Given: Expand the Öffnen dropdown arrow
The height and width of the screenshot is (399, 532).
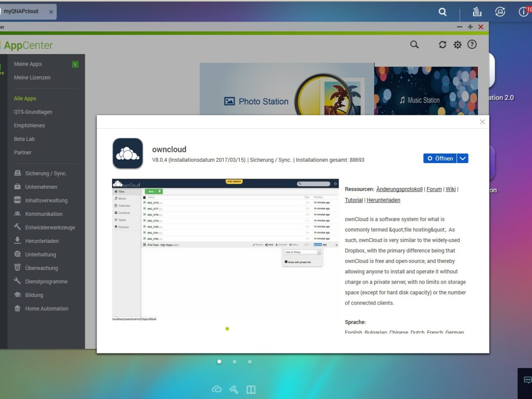Looking at the screenshot, I should pos(462,158).
